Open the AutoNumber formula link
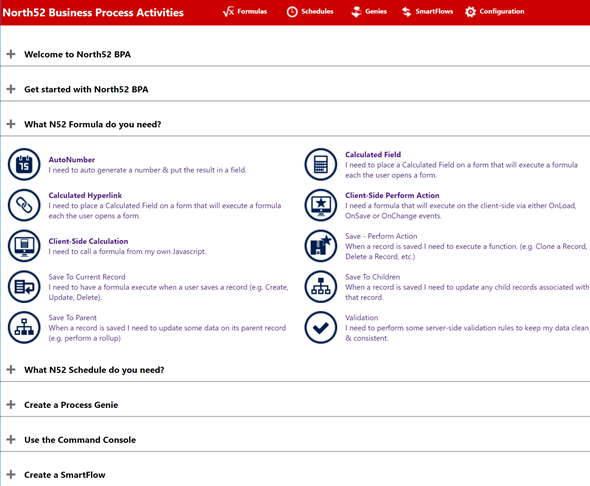 pos(71,159)
